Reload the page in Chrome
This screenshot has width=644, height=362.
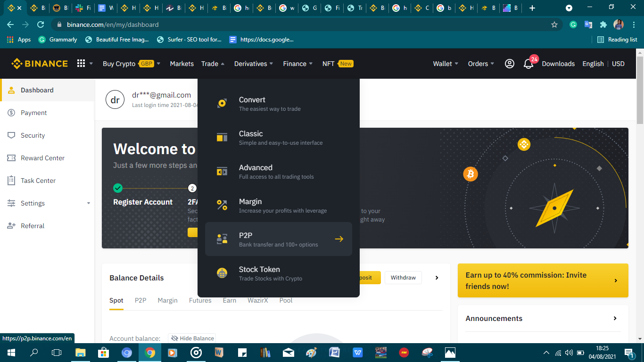pos(41,25)
